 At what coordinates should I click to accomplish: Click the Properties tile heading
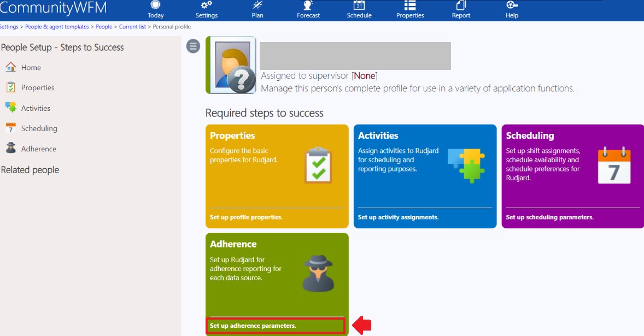232,135
